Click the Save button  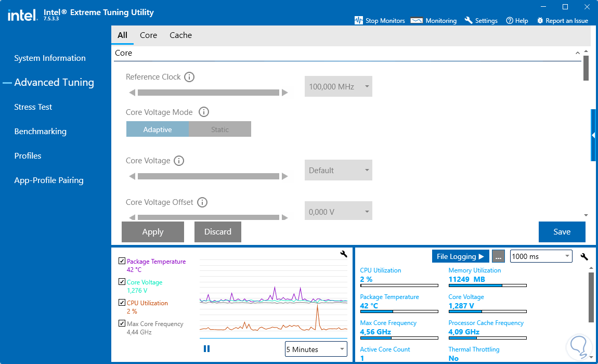[562, 231]
